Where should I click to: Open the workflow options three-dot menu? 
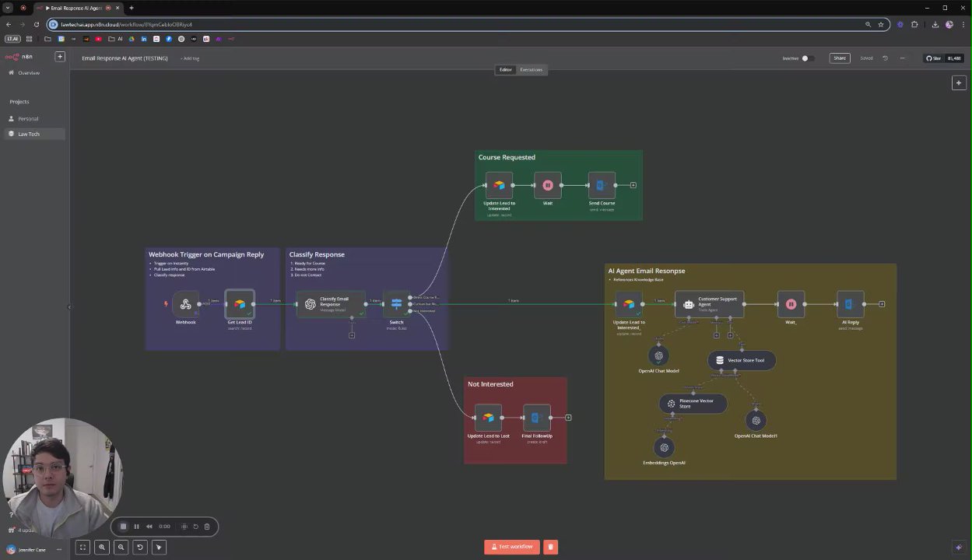tap(903, 58)
